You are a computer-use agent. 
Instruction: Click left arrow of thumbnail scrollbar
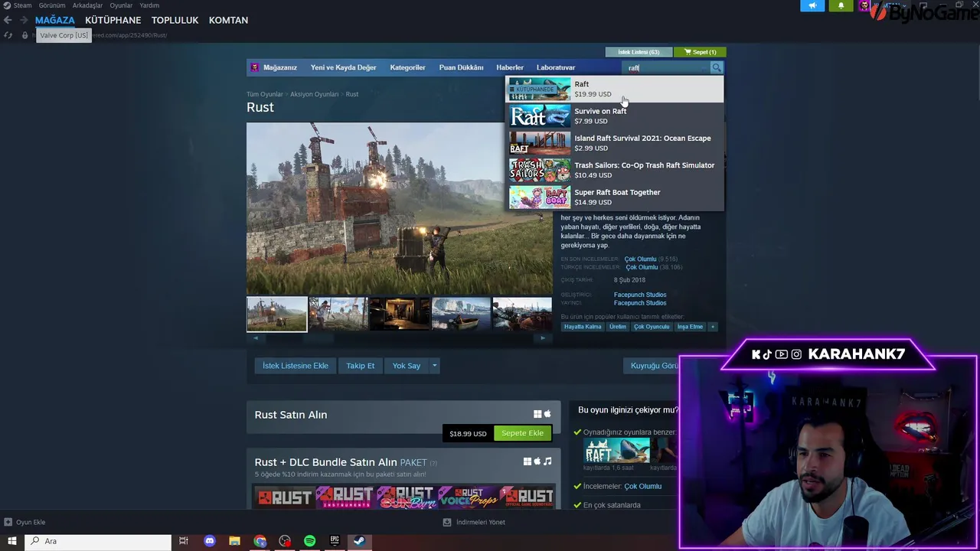tap(256, 337)
